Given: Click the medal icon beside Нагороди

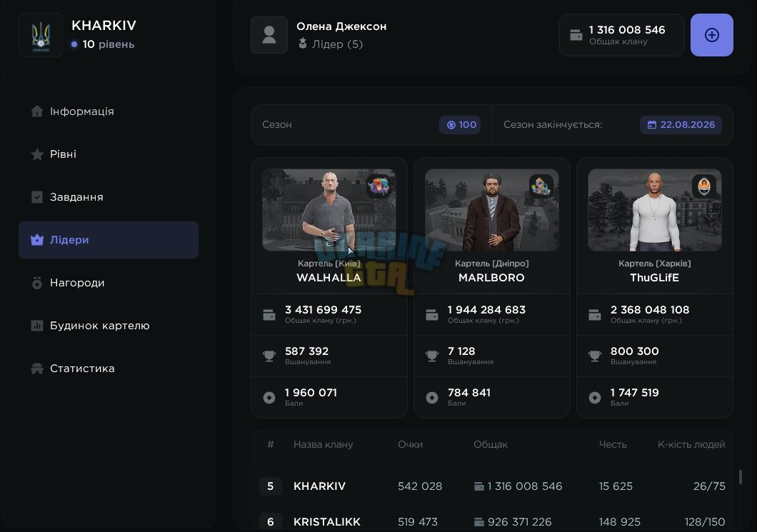Looking at the screenshot, I should tap(37, 283).
